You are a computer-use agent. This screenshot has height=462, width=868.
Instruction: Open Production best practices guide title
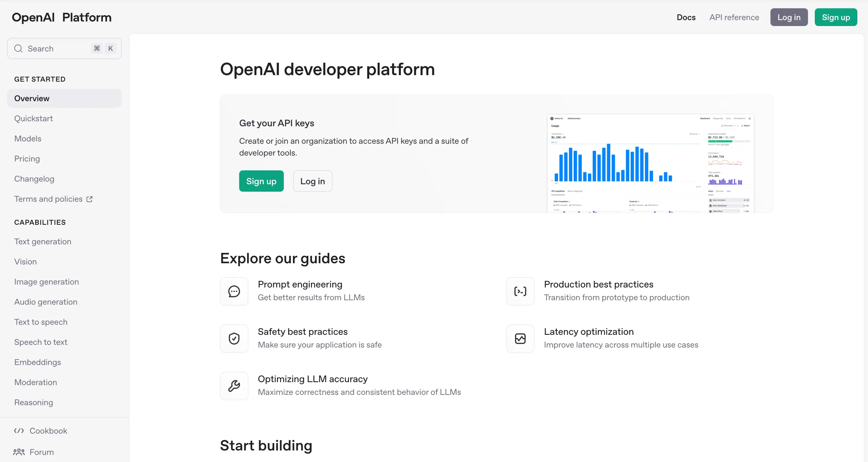tap(598, 284)
